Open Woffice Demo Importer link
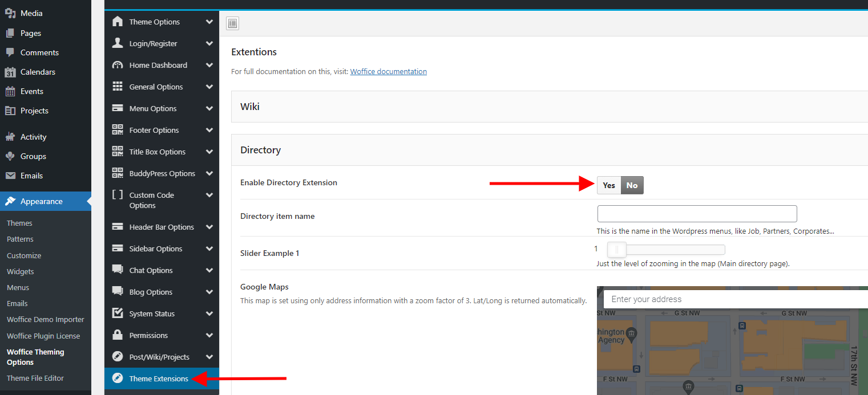 click(x=45, y=320)
